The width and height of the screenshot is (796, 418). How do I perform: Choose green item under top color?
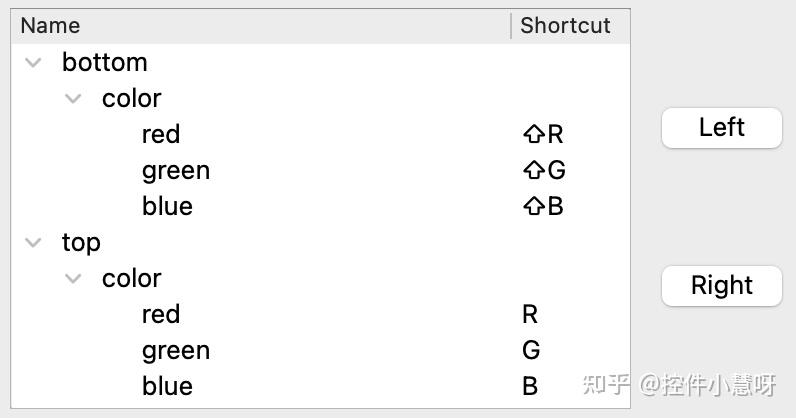click(x=176, y=350)
